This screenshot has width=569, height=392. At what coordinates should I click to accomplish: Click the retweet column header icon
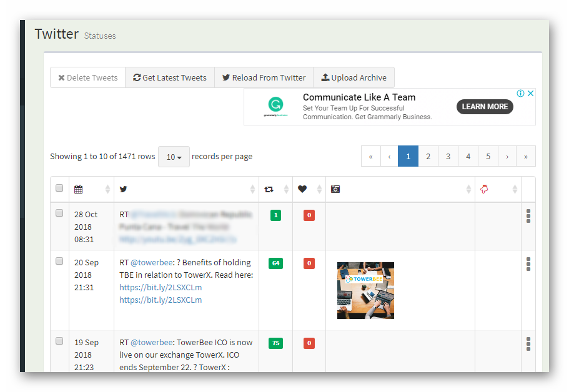point(269,189)
